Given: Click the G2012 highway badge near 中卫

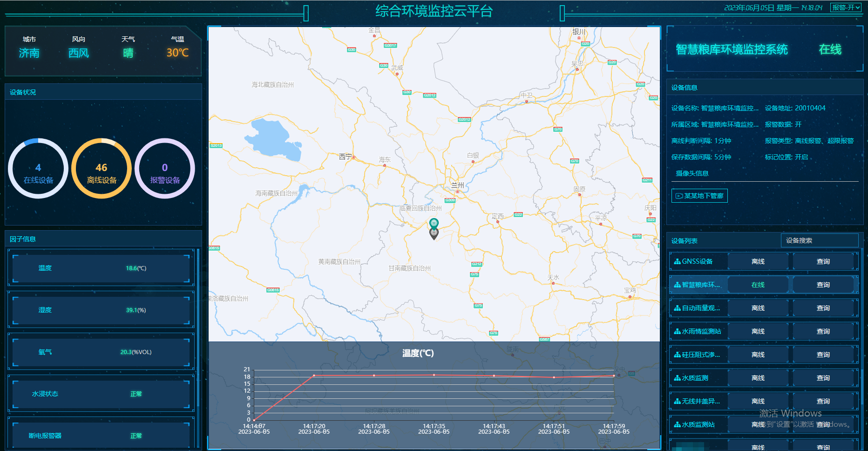Looking at the screenshot, I should [464, 119].
